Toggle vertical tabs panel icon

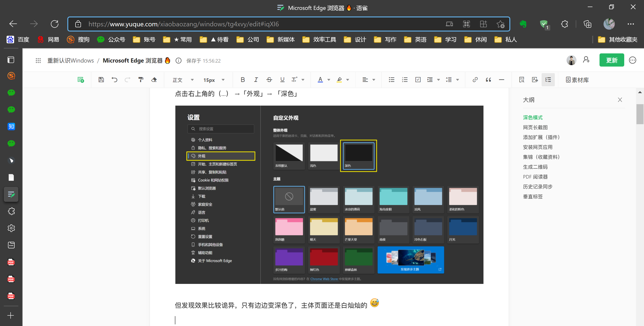[x=11, y=60]
